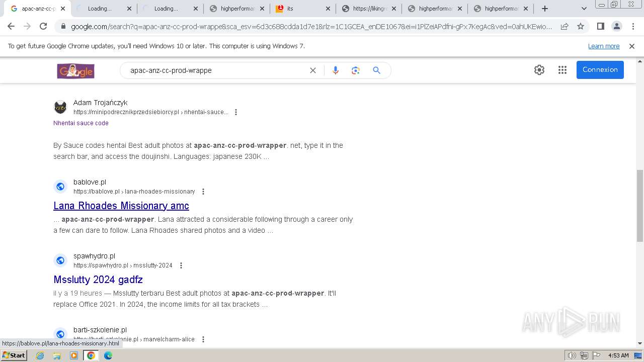Image resolution: width=644 pixels, height=362 pixels.
Task: Open media player taskbar icon
Action: pyautogui.click(x=74, y=355)
